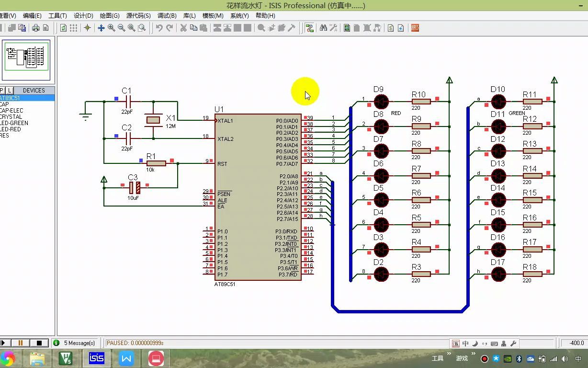Click crystal X1 on schematic

(153, 120)
